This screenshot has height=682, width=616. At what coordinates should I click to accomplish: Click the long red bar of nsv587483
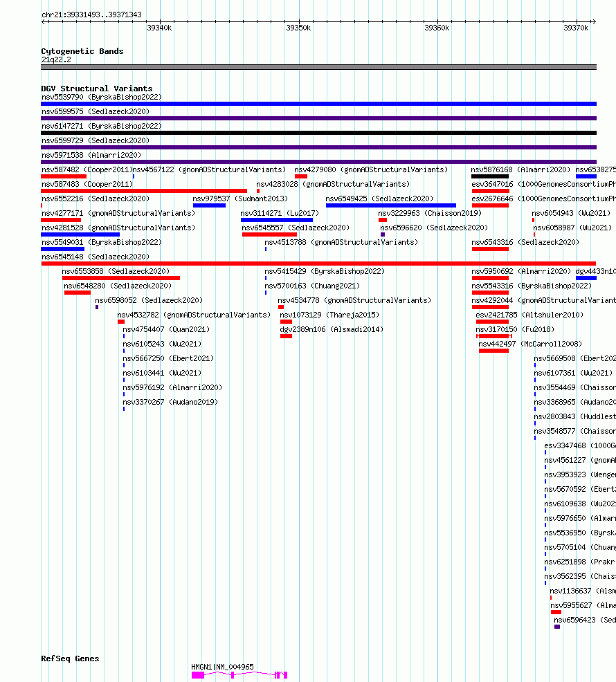[x=144, y=191]
